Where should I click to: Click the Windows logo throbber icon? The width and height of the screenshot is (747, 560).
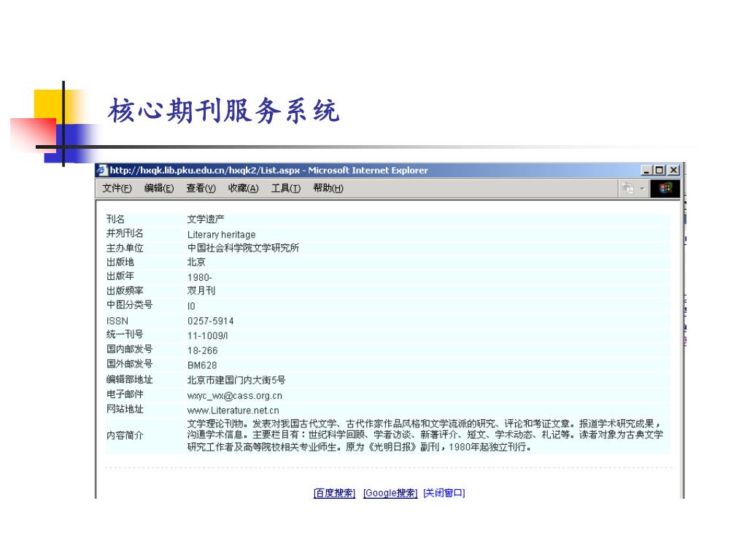click(665, 189)
